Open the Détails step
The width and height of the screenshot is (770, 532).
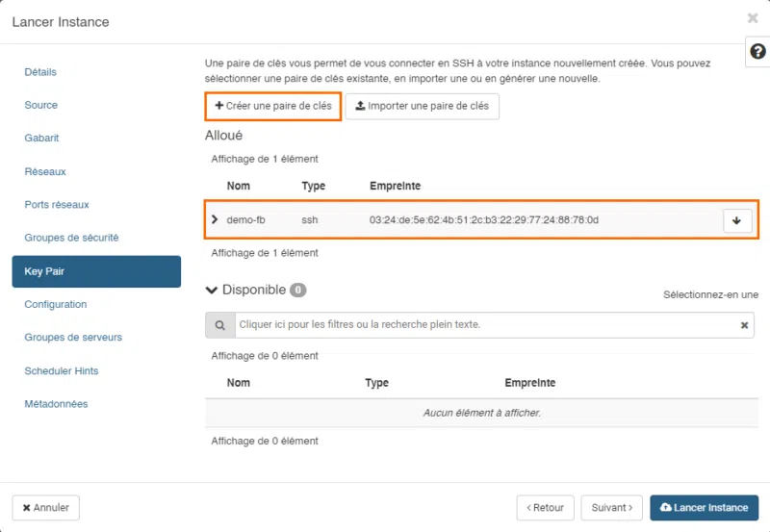pos(40,72)
